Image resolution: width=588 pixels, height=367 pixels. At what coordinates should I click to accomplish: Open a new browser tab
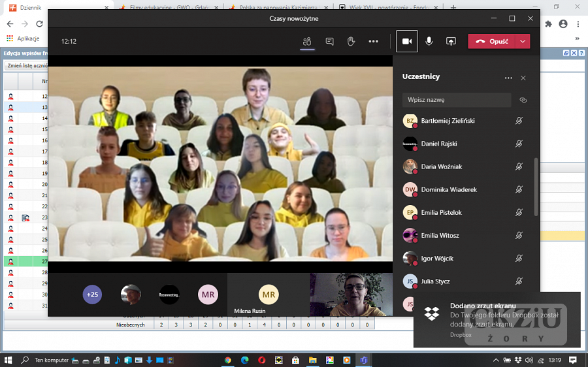(x=453, y=7)
